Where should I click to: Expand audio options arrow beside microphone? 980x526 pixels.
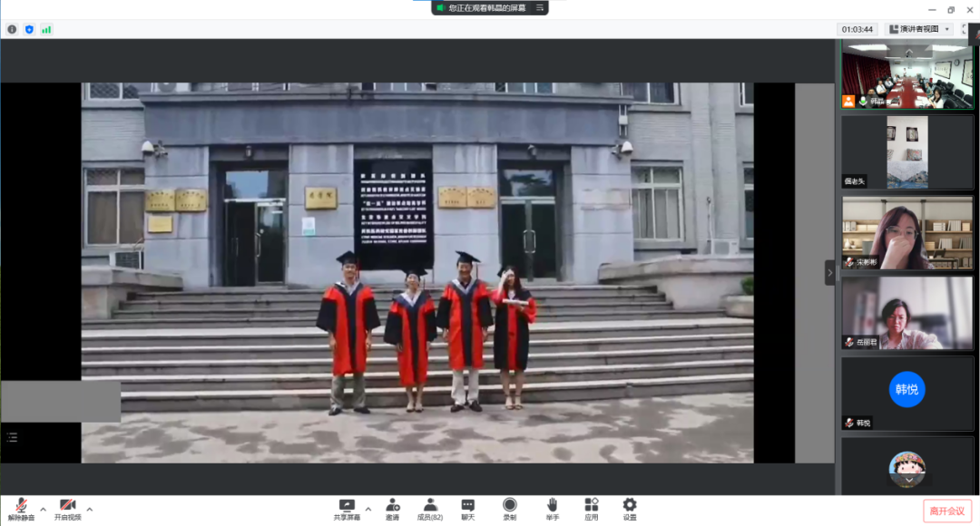pyautogui.click(x=43, y=509)
